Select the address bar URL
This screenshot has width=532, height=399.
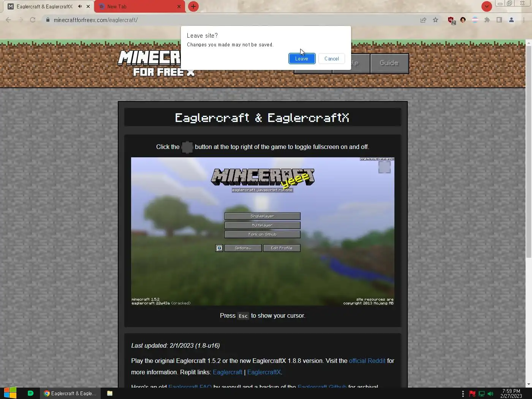96,20
